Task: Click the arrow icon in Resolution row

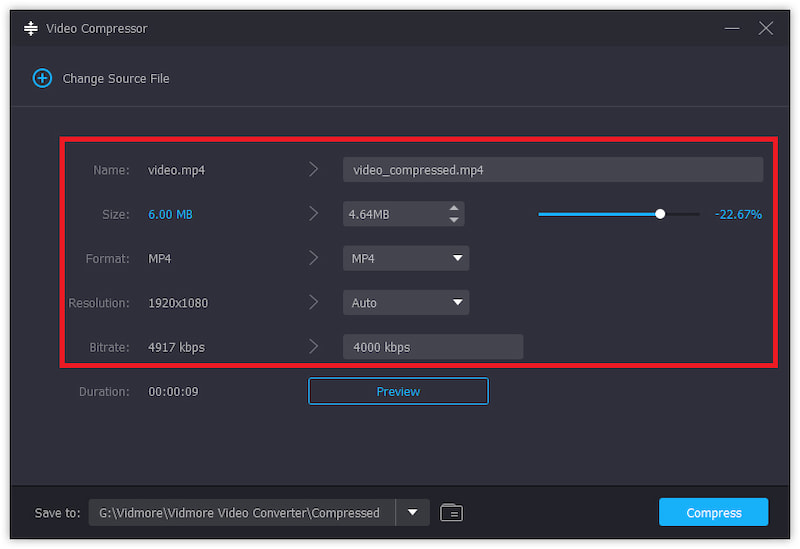Action: (x=313, y=303)
